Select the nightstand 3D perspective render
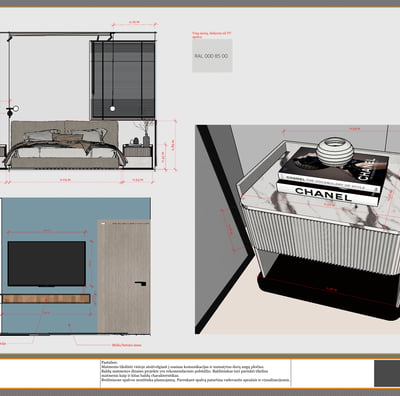Viewport: 400px width, 396px height. (297, 229)
